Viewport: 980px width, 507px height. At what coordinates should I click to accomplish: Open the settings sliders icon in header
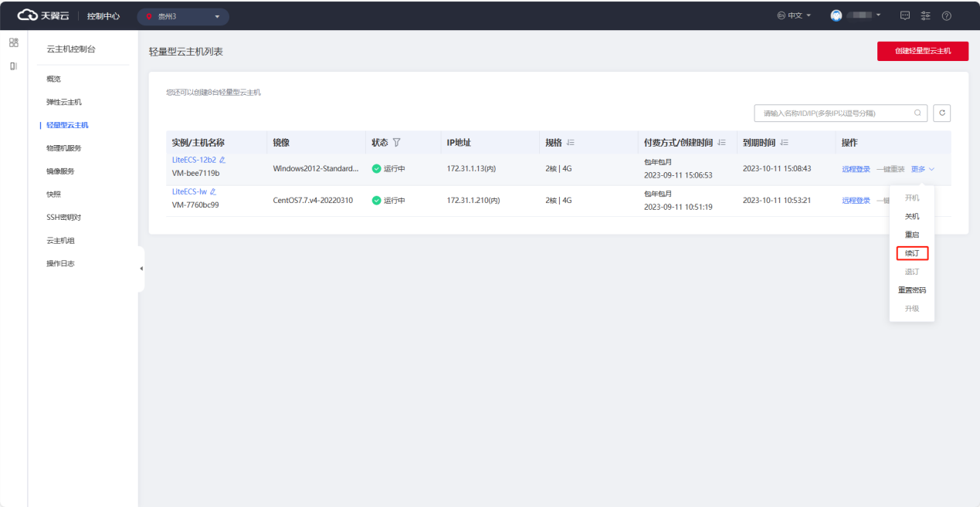[925, 16]
